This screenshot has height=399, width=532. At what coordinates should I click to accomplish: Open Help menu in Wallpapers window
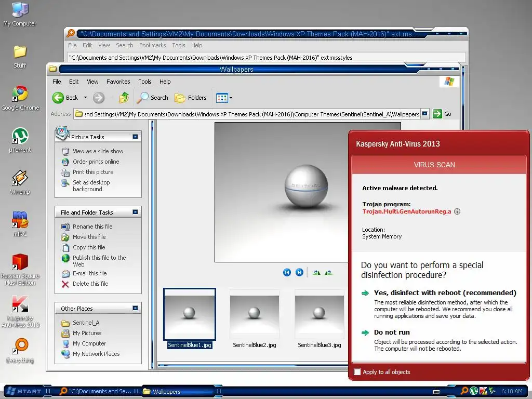click(x=165, y=82)
